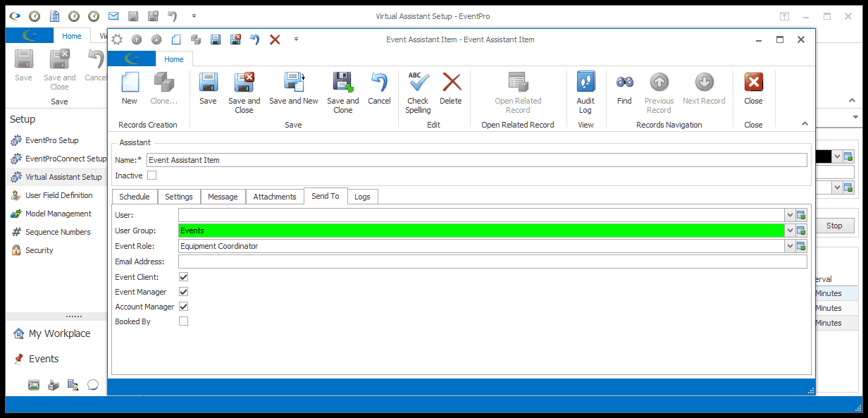Open the User dropdown arrow
The width and height of the screenshot is (868, 418).
[789, 215]
